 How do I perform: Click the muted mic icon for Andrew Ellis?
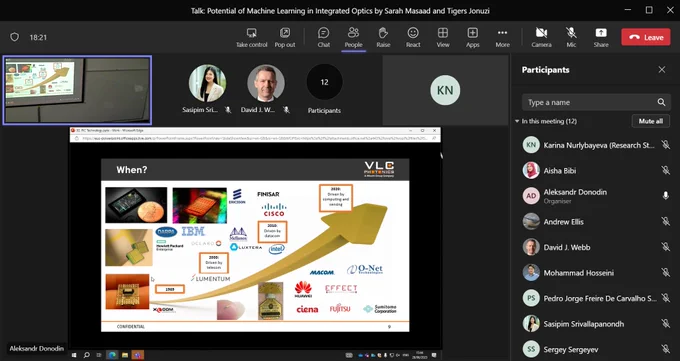(665, 221)
